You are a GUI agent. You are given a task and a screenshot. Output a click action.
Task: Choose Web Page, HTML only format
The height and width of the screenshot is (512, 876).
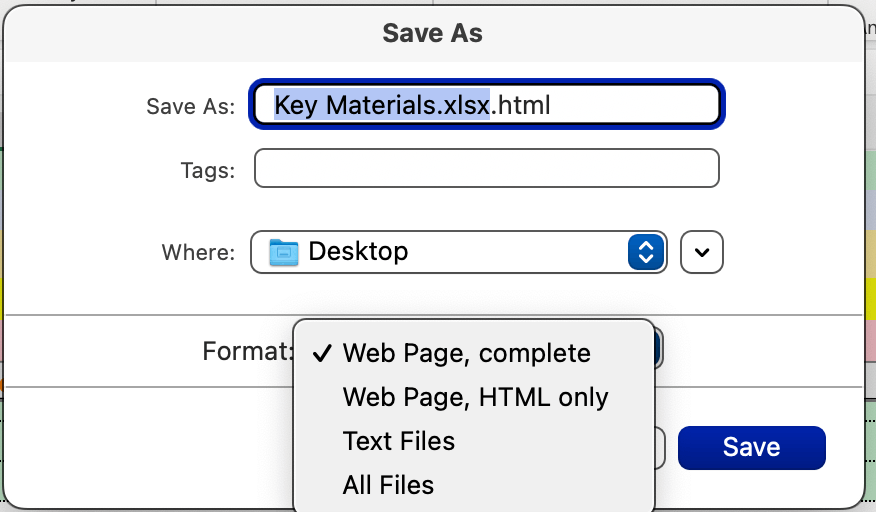tap(475, 397)
